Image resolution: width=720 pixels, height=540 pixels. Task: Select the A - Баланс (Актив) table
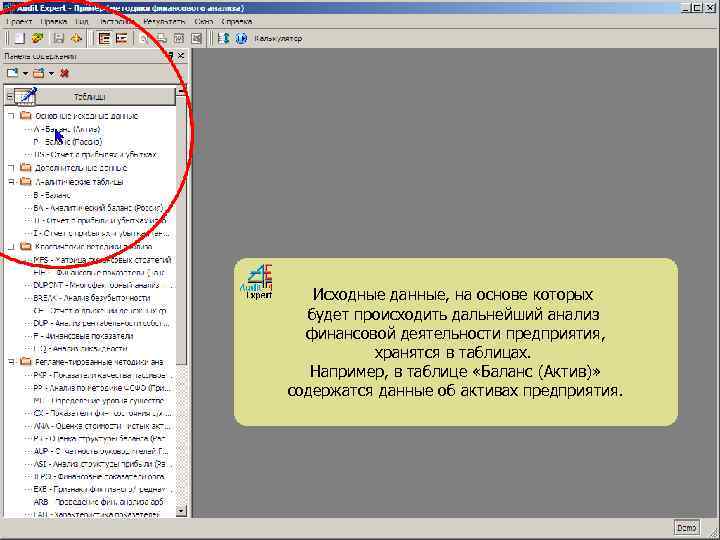(x=67, y=129)
